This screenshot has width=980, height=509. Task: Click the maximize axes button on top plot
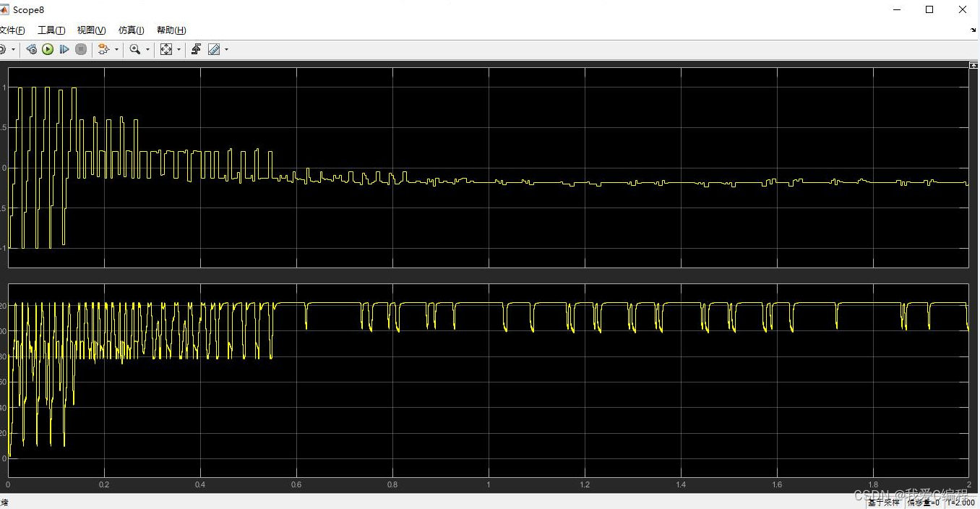pyautogui.click(x=973, y=65)
